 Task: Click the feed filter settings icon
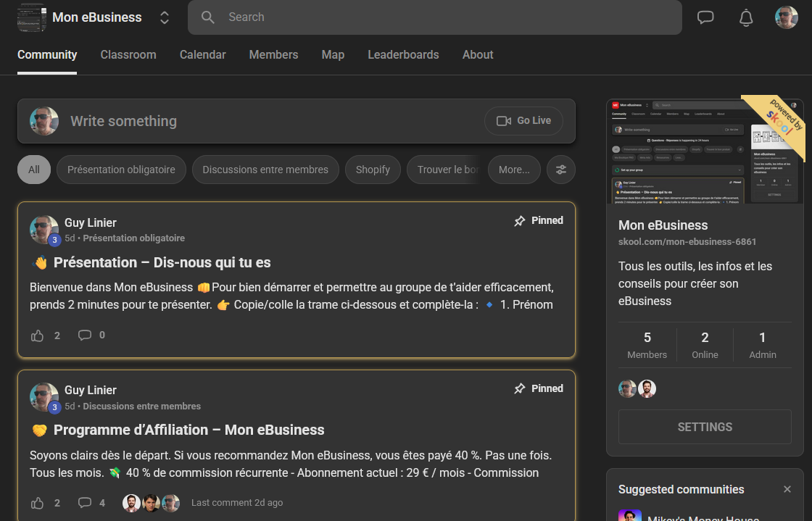pyautogui.click(x=561, y=170)
